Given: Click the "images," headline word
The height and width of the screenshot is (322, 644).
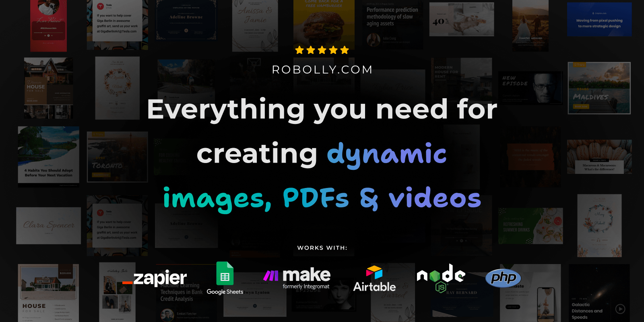Looking at the screenshot, I should tap(217, 199).
